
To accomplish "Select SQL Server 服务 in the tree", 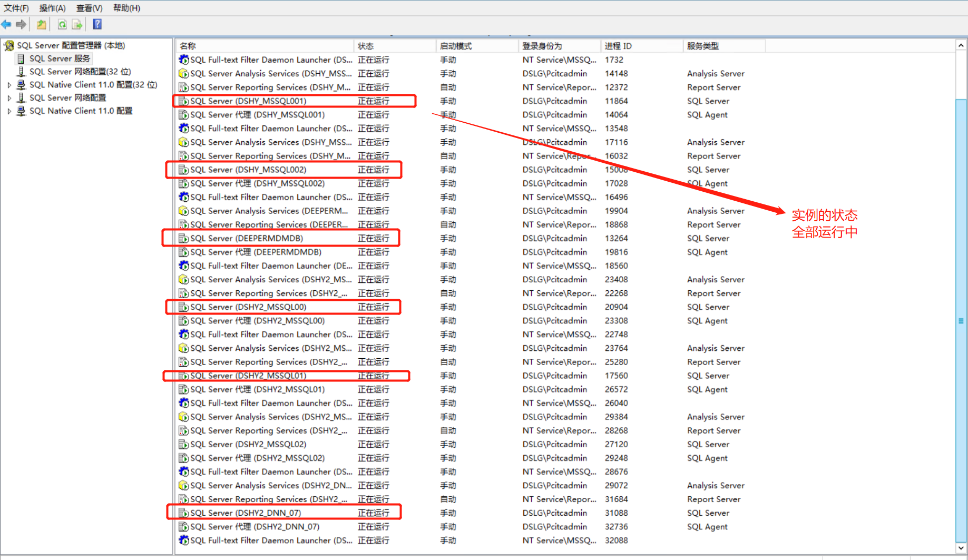I will click(60, 58).
